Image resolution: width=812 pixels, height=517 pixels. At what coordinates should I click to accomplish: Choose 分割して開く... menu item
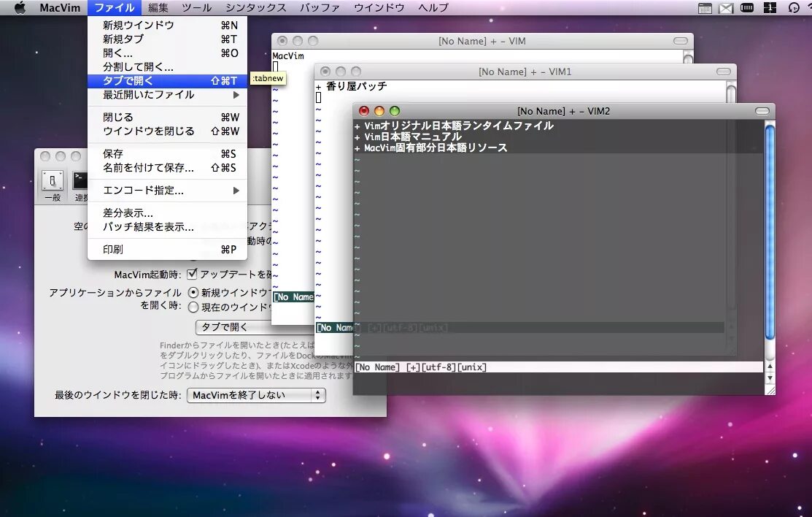pyautogui.click(x=167, y=67)
